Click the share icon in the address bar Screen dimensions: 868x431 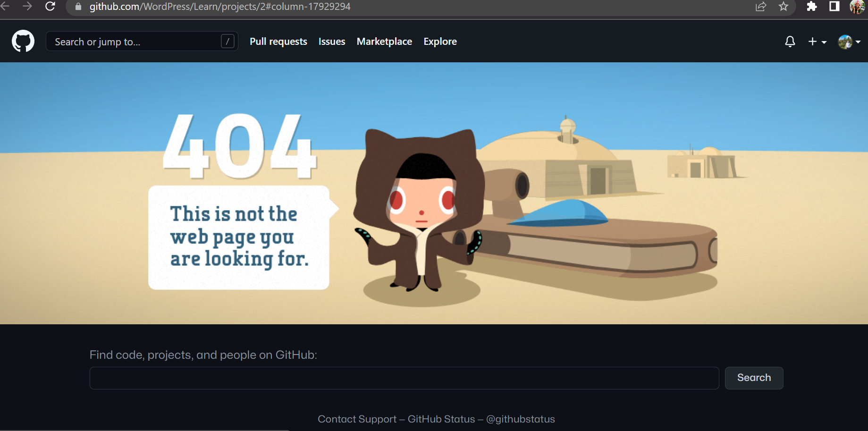pyautogui.click(x=760, y=7)
